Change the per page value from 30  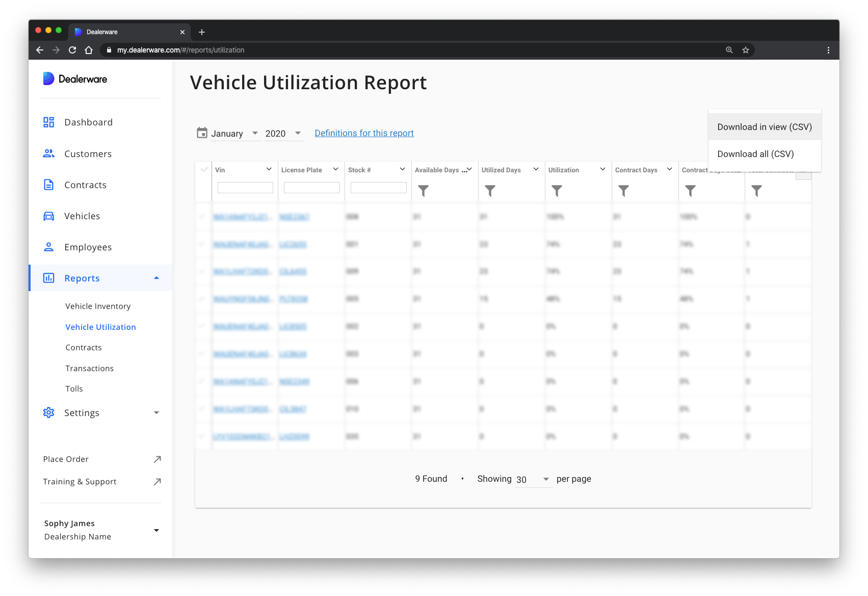tap(532, 479)
